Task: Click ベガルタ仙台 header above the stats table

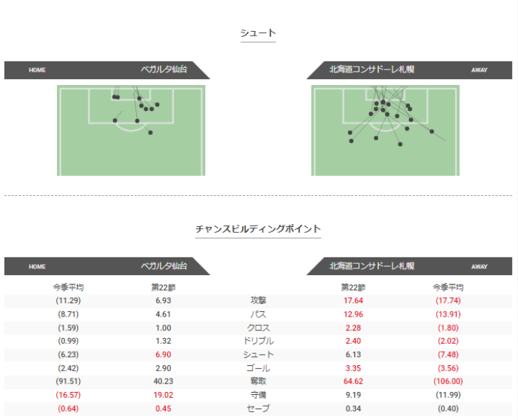Action: pos(164,266)
